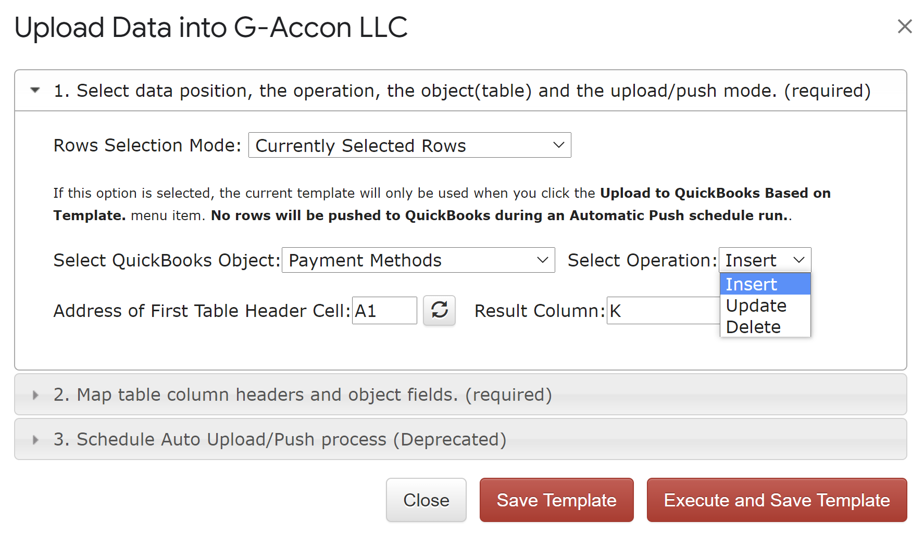Collapse section 1 using its triangle arrow
The width and height of the screenshot is (924, 560).
point(35,91)
